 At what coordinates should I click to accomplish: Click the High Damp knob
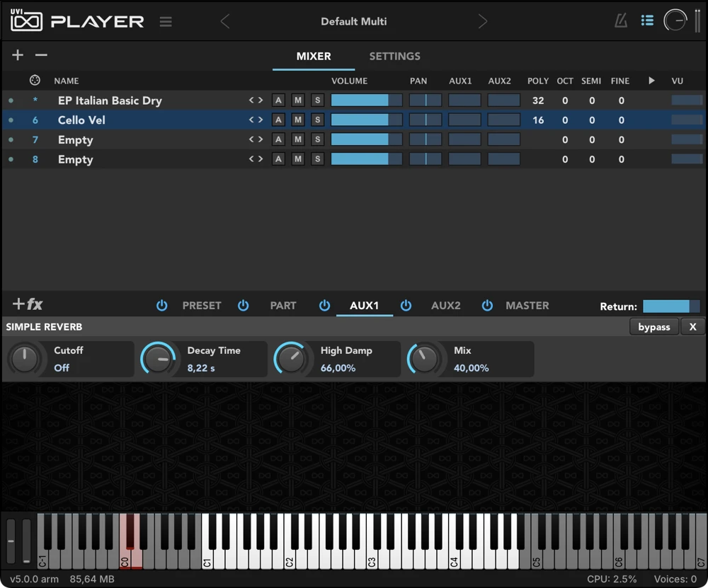[291, 359]
